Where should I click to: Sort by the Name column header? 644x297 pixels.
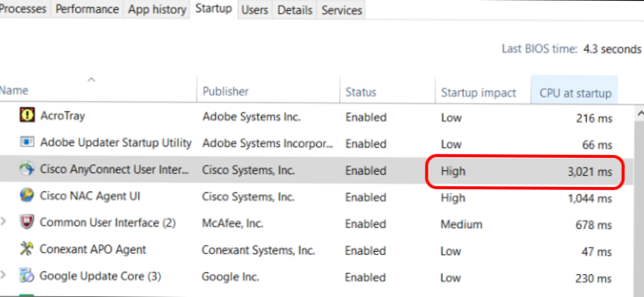[14, 91]
